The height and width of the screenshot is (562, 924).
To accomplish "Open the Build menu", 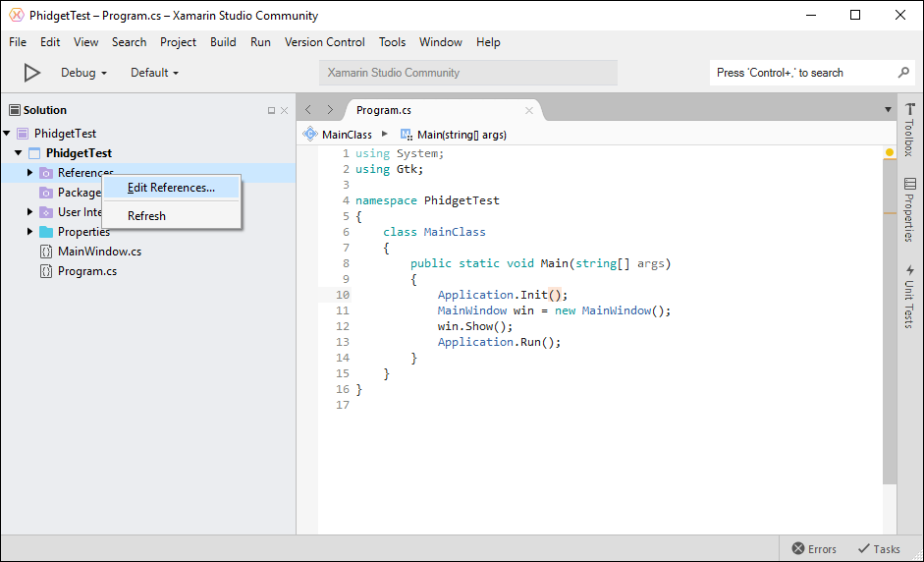I will [223, 42].
